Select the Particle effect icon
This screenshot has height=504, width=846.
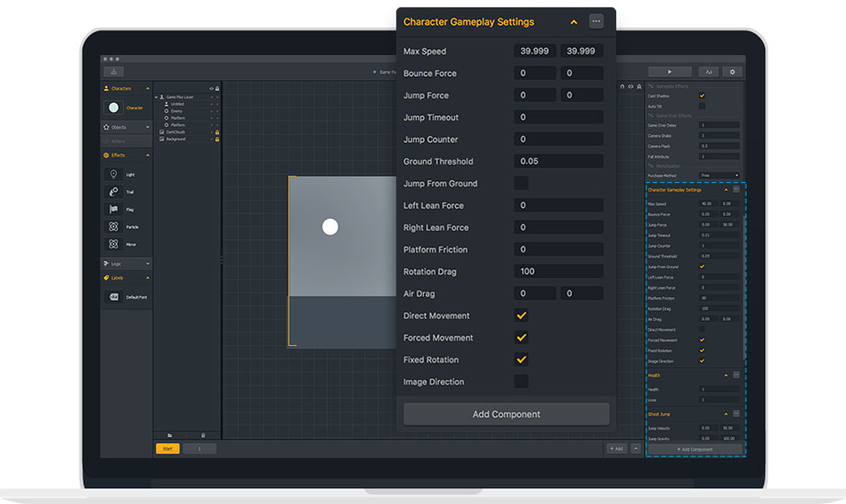113,226
